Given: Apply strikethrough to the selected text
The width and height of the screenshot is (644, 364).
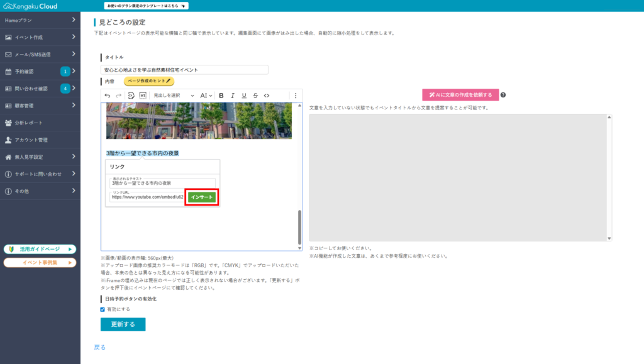Looking at the screenshot, I should pos(255,96).
